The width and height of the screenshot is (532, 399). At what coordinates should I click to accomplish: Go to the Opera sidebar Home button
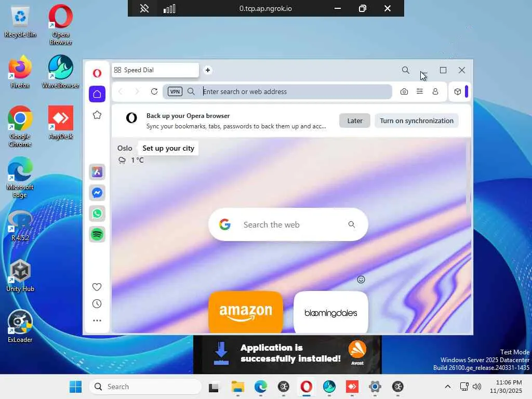coord(97,94)
